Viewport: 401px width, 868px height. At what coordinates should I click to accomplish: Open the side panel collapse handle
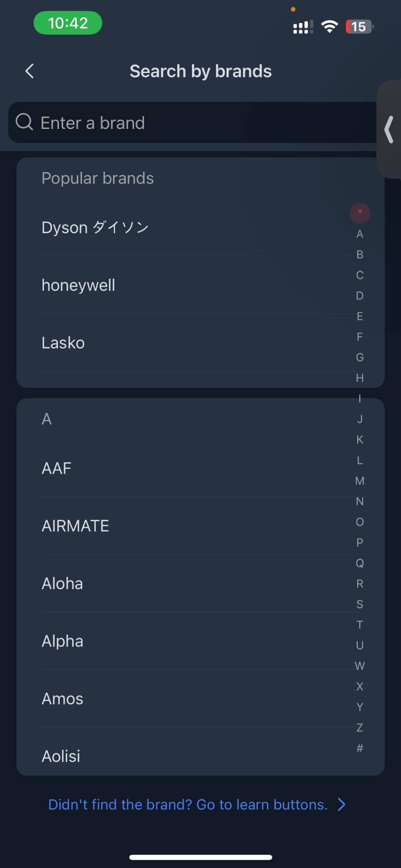point(389,130)
